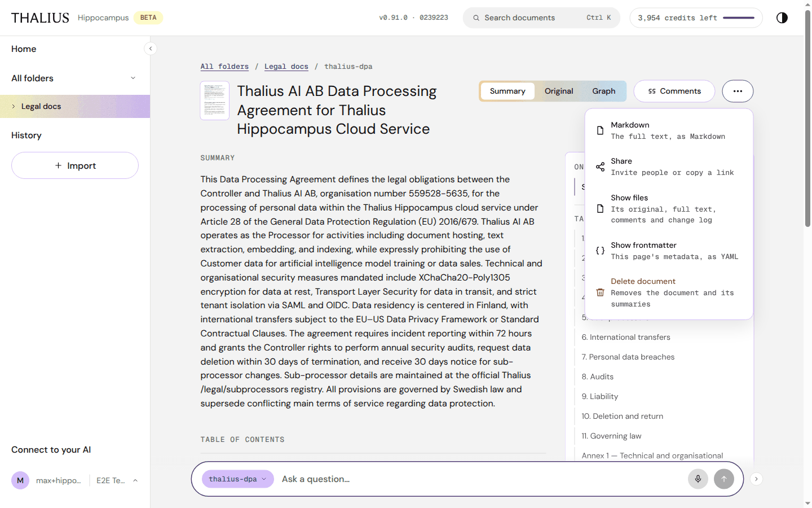Switch to the Graph view
812x508 pixels.
603,91
